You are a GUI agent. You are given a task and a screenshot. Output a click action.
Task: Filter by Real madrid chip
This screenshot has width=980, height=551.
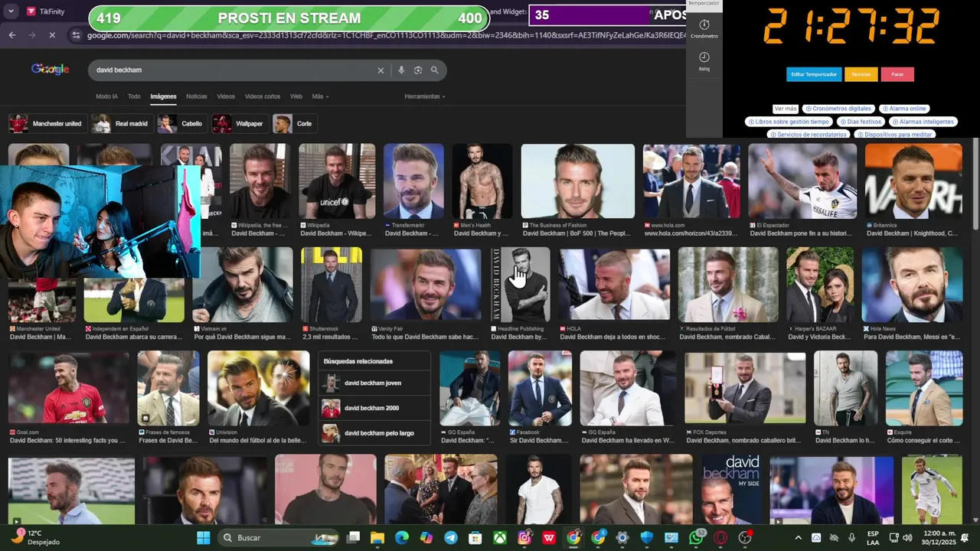click(x=120, y=123)
